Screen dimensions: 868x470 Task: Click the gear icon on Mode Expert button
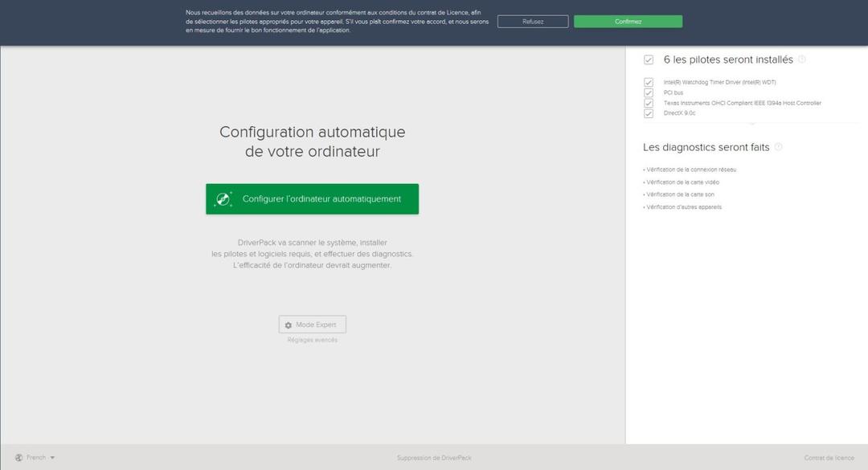coord(289,324)
